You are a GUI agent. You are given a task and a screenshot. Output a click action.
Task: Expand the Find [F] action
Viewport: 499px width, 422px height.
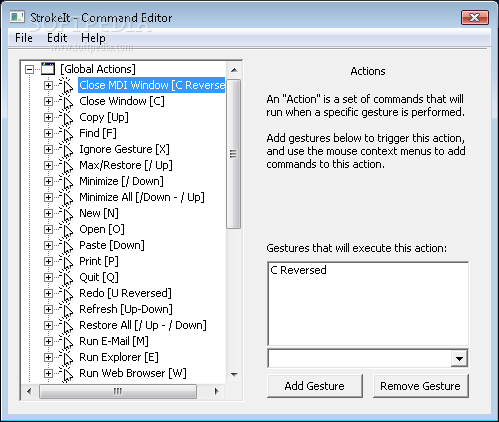point(48,133)
